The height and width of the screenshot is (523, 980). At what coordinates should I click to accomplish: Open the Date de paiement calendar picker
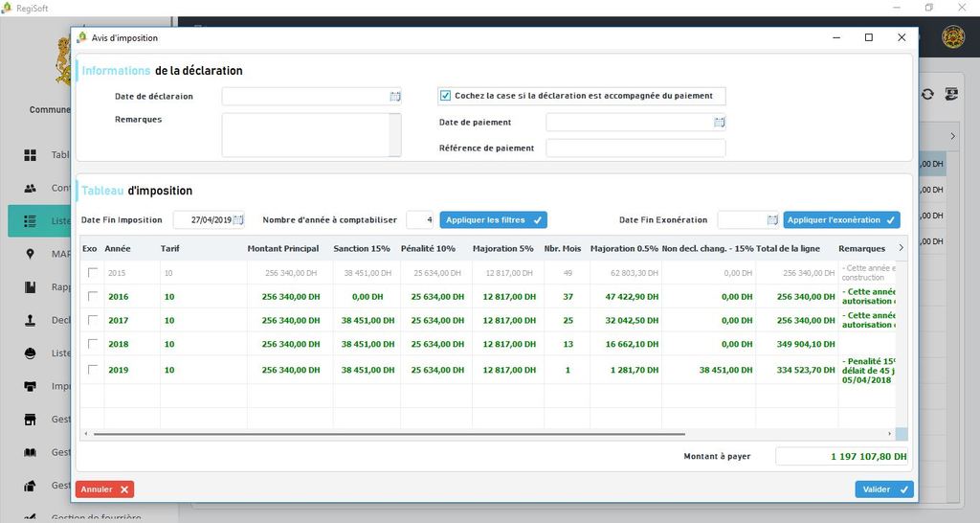(x=719, y=123)
